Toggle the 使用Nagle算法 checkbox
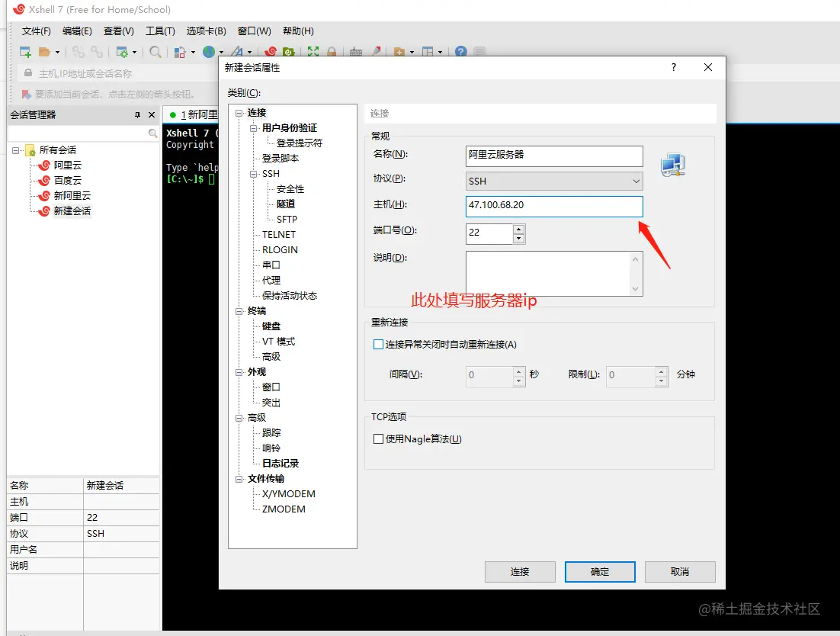 pyautogui.click(x=378, y=438)
